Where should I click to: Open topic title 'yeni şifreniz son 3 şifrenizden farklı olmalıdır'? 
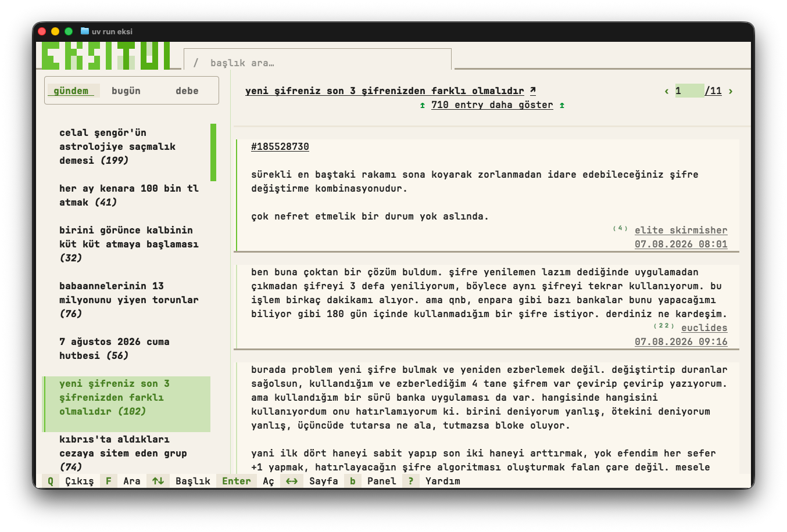(x=384, y=91)
